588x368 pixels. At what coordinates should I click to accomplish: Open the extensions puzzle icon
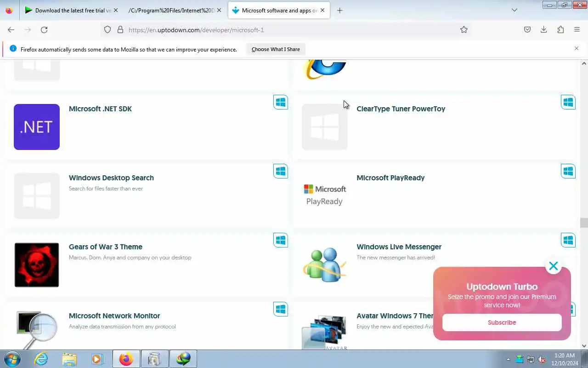pos(560,29)
